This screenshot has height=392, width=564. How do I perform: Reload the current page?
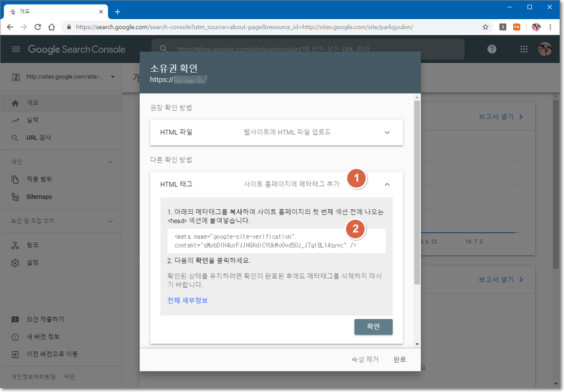38,27
